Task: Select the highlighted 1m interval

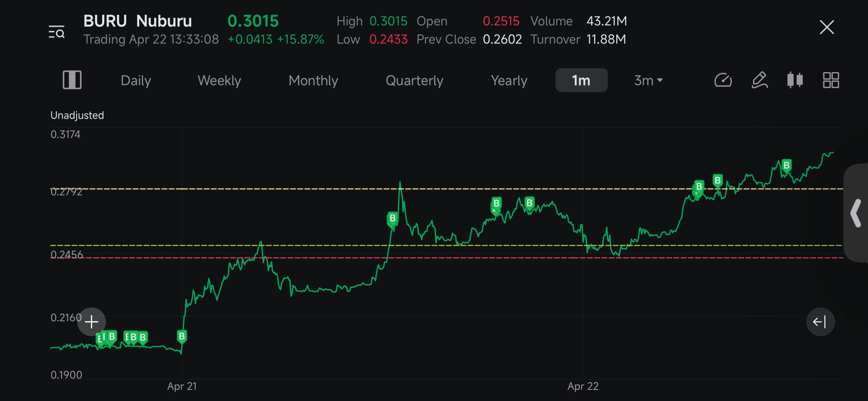Action: [x=581, y=80]
